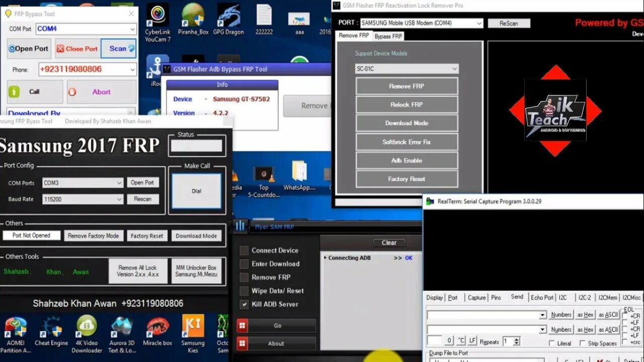Enable the Strip Spaces checkbox in RealTerm
The height and width of the screenshot is (362, 644).
click(x=582, y=343)
